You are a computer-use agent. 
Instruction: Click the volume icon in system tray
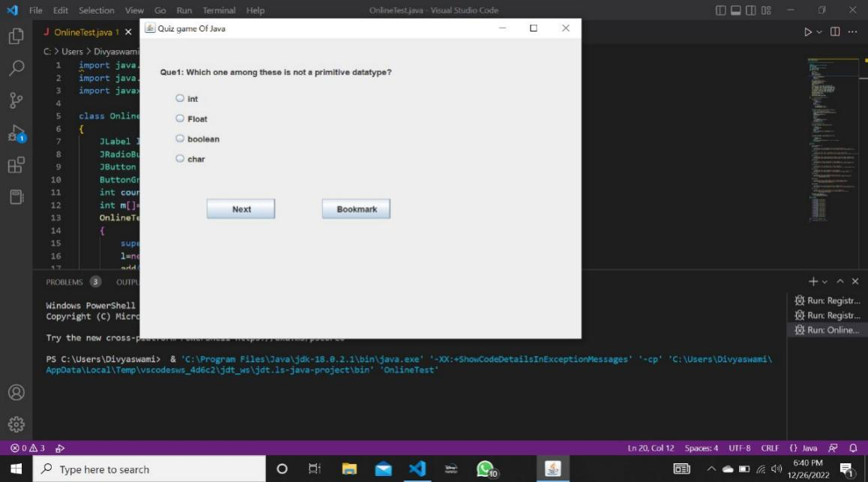777,469
